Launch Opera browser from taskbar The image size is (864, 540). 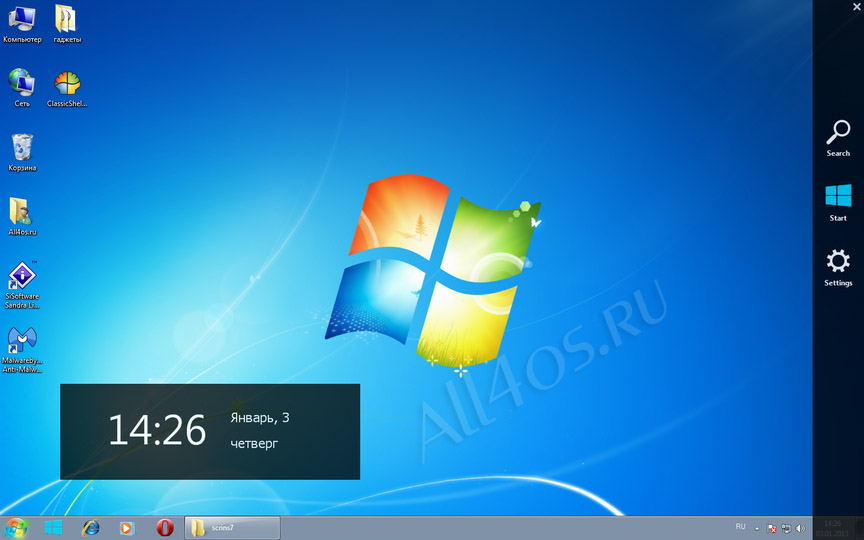165,528
